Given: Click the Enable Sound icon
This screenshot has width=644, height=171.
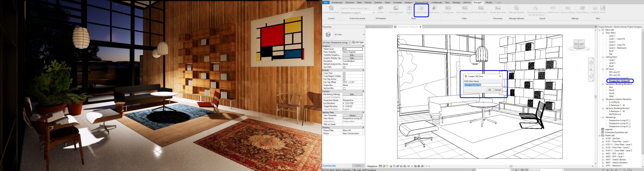Looking at the screenshot, I should (x=553, y=8).
